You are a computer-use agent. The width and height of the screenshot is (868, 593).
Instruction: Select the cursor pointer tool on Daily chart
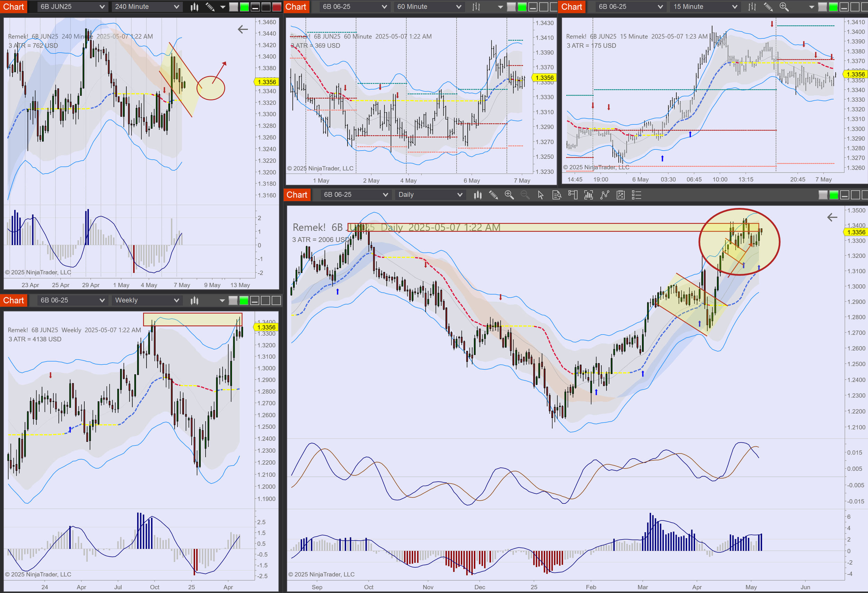click(541, 194)
